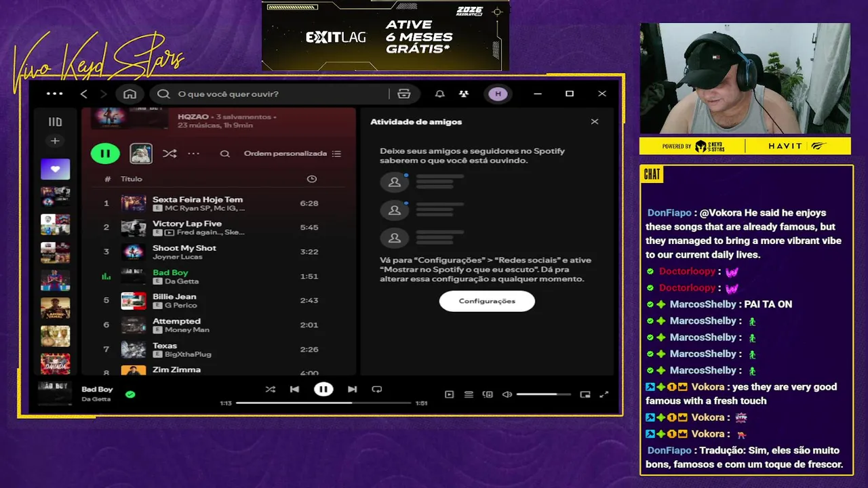Image resolution: width=868 pixels, height=488 pixels.
Task: Toggle the friend activity icon
Action: [x=463, y=94]
